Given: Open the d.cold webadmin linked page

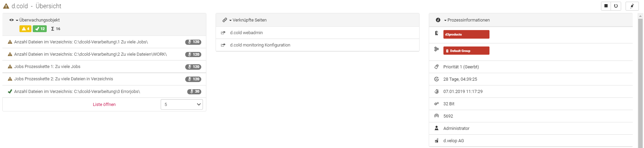Looking at the screenshot, I should 246,33.
